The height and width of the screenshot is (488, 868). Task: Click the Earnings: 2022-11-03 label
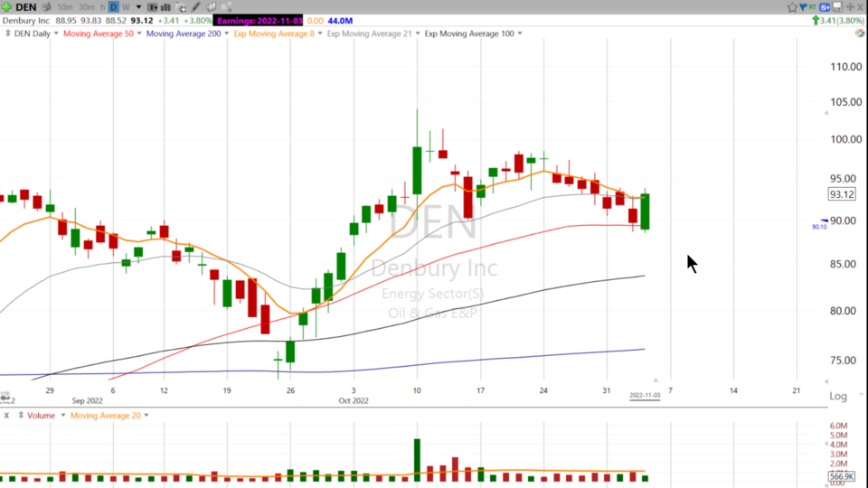pyautogui.click(x=259, y=21)
